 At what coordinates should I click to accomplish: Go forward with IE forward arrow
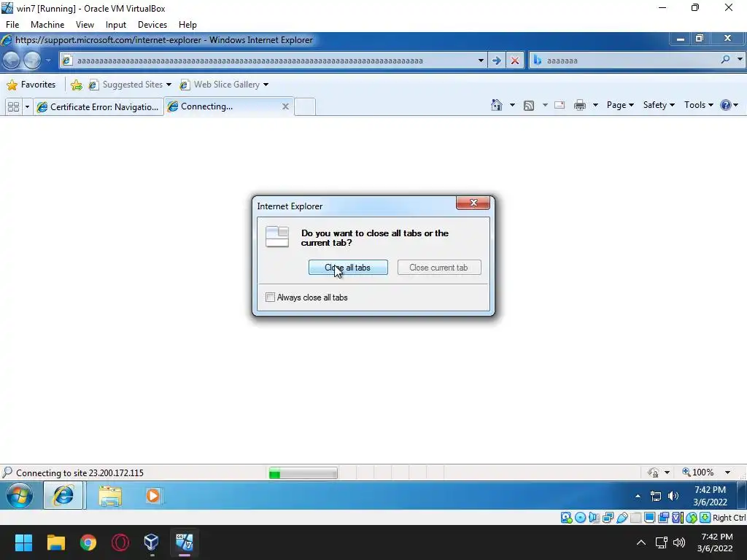pos(32,61)
